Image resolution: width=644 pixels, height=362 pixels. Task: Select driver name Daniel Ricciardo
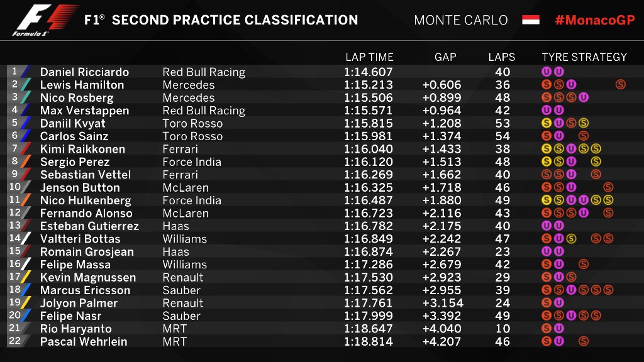click(x=85, y=72)
